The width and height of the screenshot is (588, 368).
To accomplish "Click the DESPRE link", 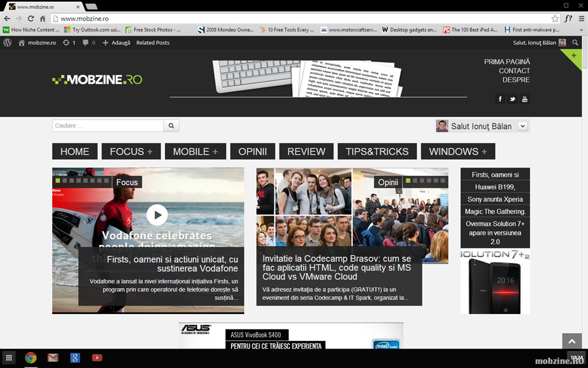I will (x=516, y=79).
